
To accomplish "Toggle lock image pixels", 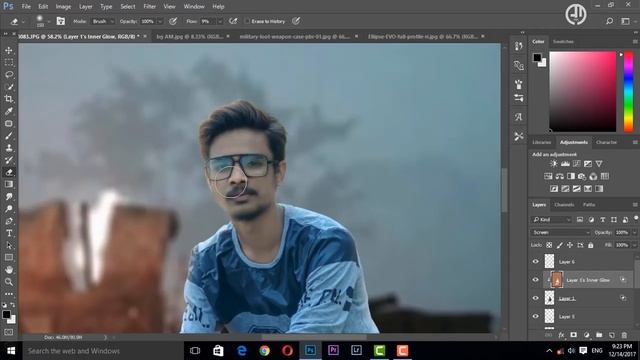I will point(560,245).
